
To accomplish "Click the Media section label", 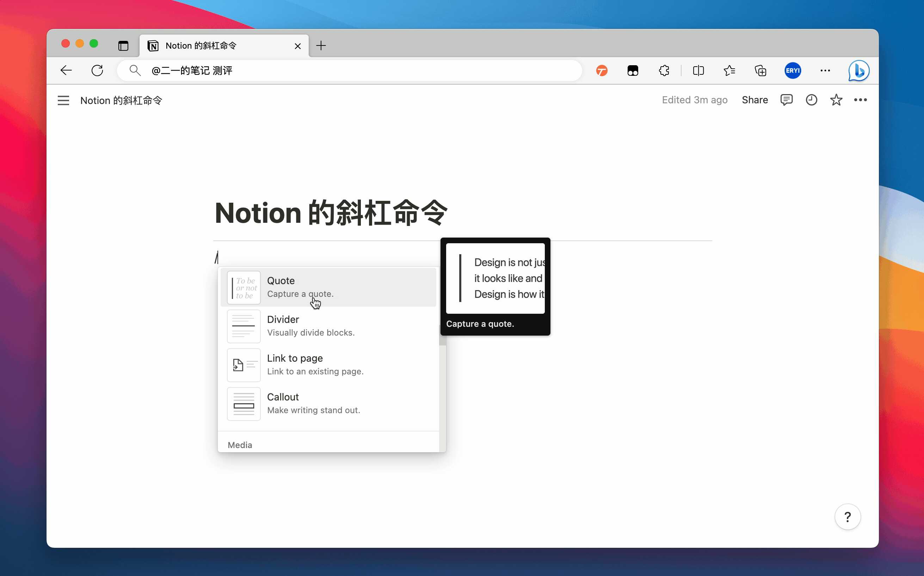I will click(240, 445).
